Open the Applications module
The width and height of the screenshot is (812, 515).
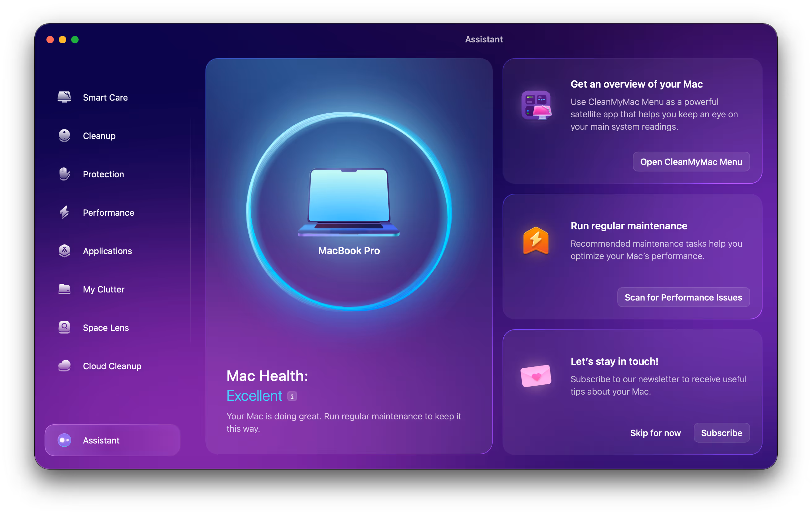click(x=113, y=251)
